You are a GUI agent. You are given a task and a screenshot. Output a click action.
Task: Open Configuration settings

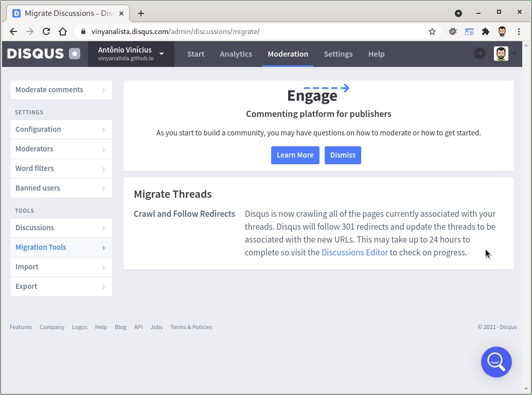pyautogui.click(x=61, y=129)
